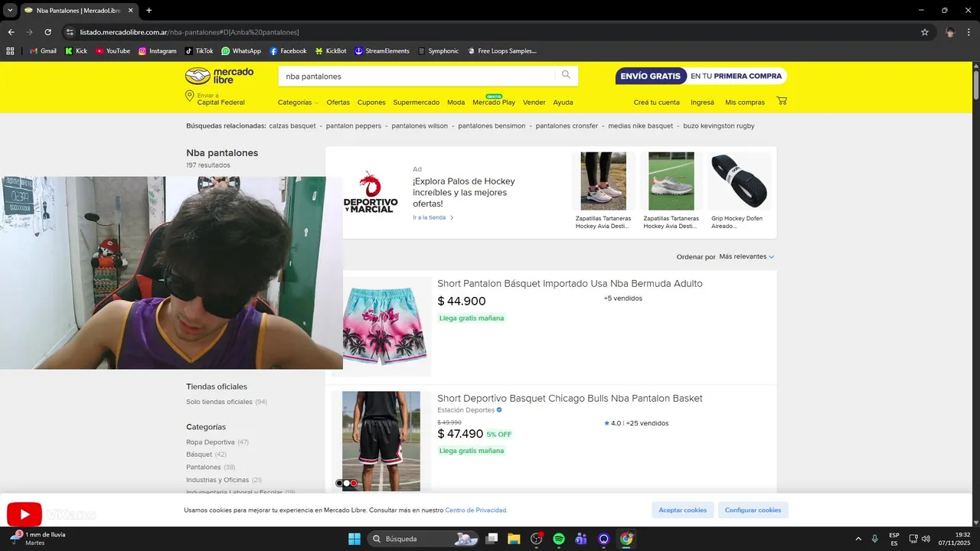The width and height of the screenshot is (980, 551).
Task: Open the Moda menu item
Action: click(x=456, y=102)
